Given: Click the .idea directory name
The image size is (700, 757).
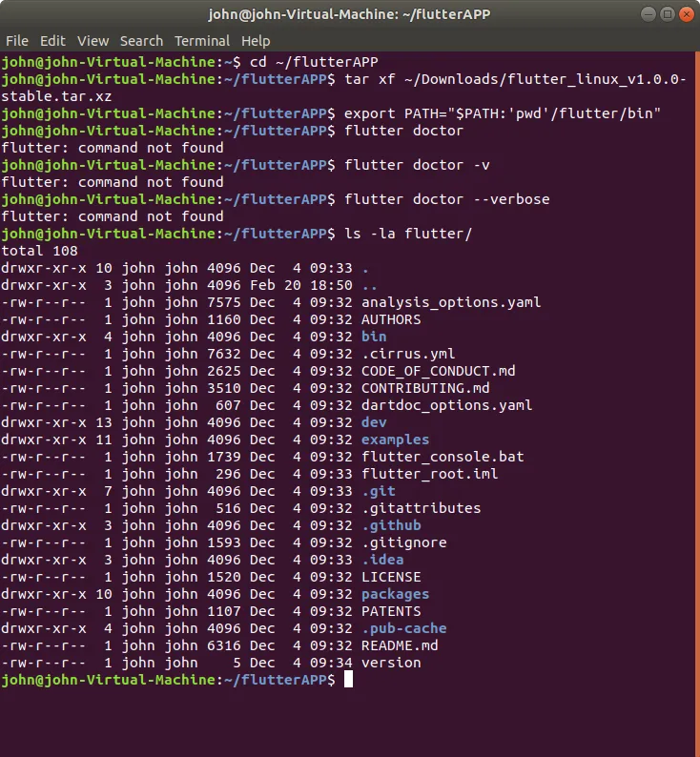Looking at the screenshot, I should pyautogui.click(x=382, y=560).
